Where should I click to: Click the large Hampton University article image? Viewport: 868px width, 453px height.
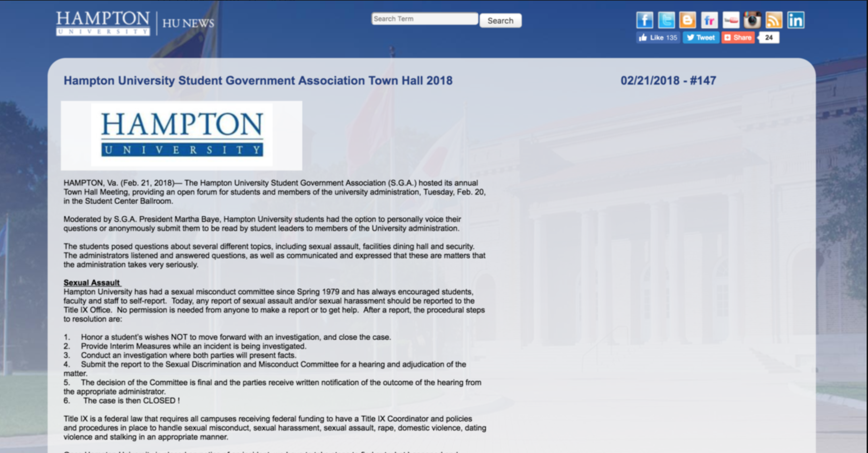181,136
